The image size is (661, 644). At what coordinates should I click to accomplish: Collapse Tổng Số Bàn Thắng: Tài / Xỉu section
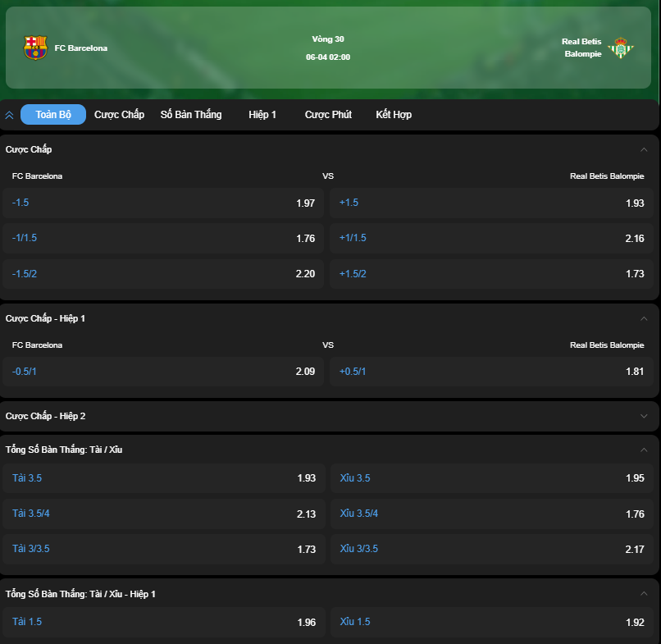point(644,450)
